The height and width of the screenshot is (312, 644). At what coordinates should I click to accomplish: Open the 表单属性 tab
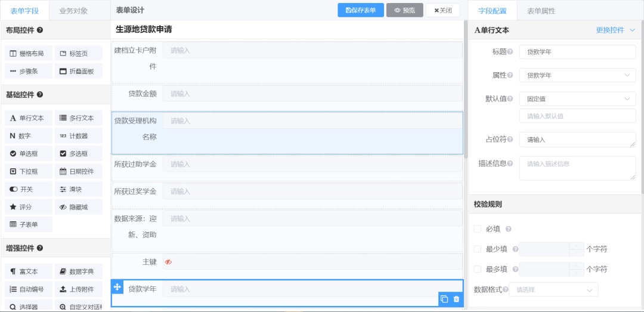click(x=541, y=11)
